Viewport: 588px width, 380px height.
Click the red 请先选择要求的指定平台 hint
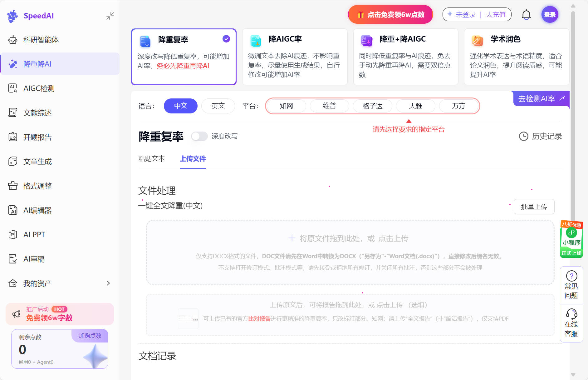[409, 129]
